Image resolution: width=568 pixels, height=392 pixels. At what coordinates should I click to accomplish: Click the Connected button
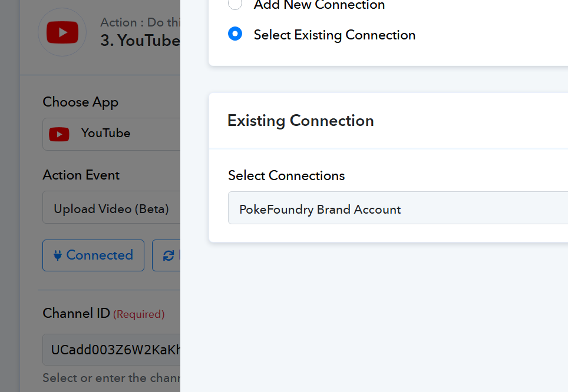tap(94, 255)
